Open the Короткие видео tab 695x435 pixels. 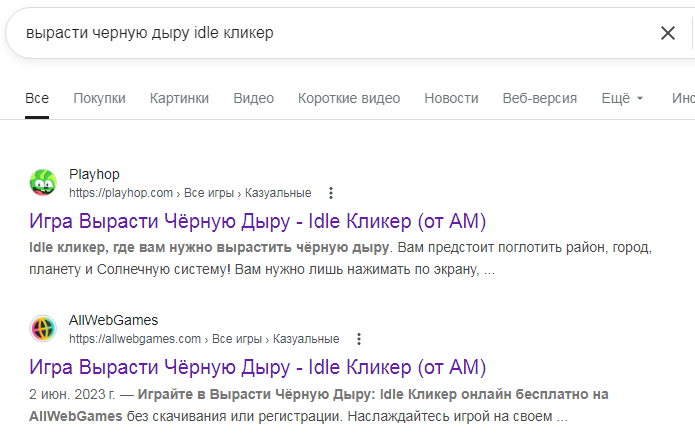click(x=348, y=98)
